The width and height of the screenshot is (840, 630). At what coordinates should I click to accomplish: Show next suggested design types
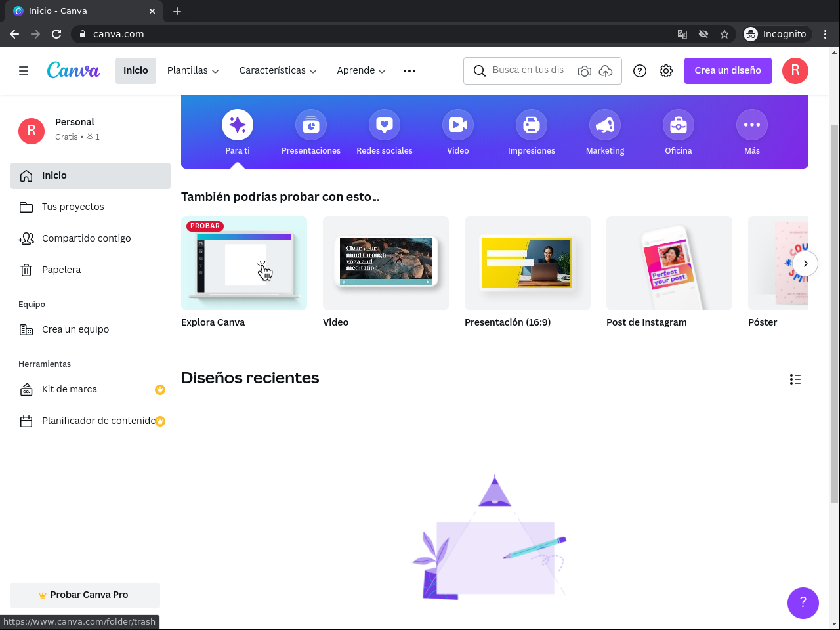805,264
